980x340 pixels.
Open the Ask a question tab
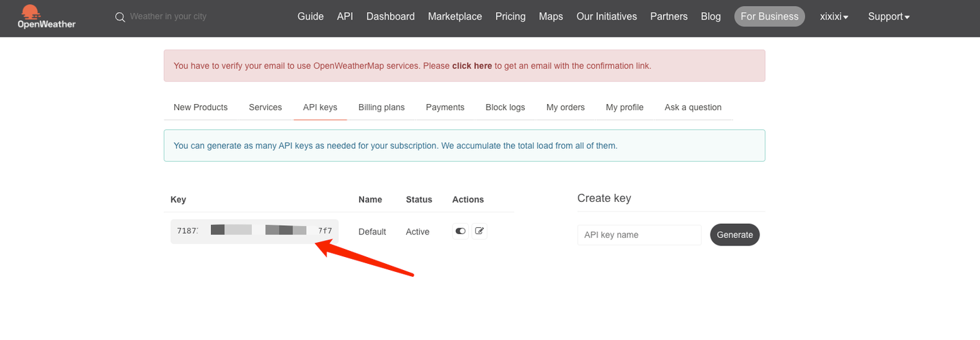tap(693, 107)
